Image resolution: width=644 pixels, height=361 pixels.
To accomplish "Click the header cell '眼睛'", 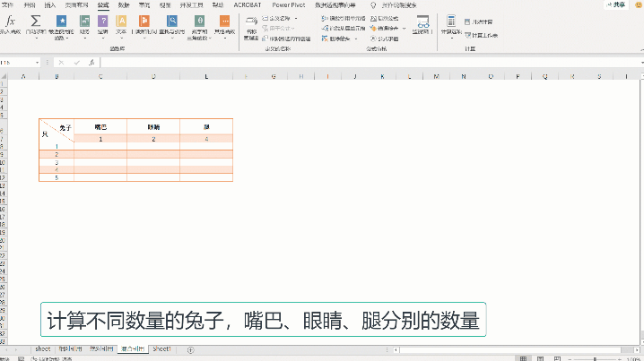I will 153,127.
